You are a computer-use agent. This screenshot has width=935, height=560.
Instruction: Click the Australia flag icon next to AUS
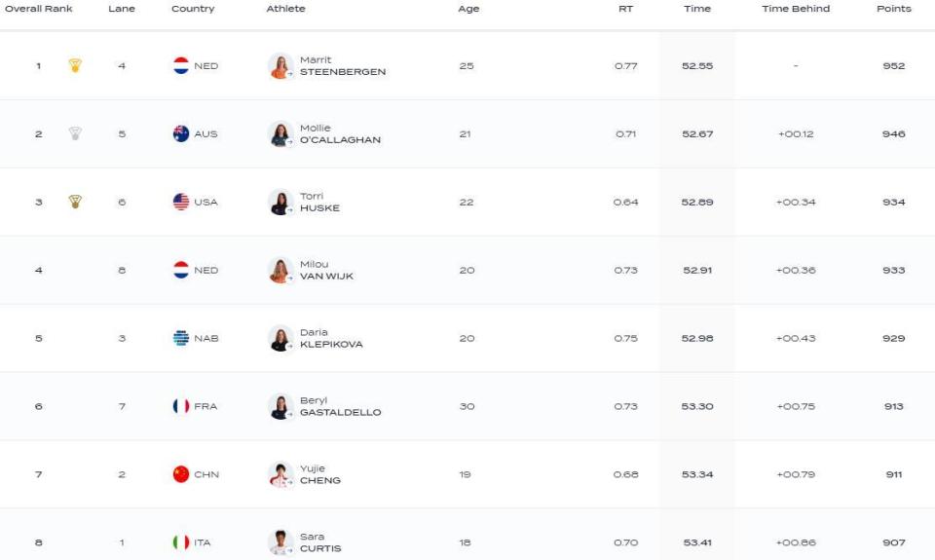click(x=181, y=133)
